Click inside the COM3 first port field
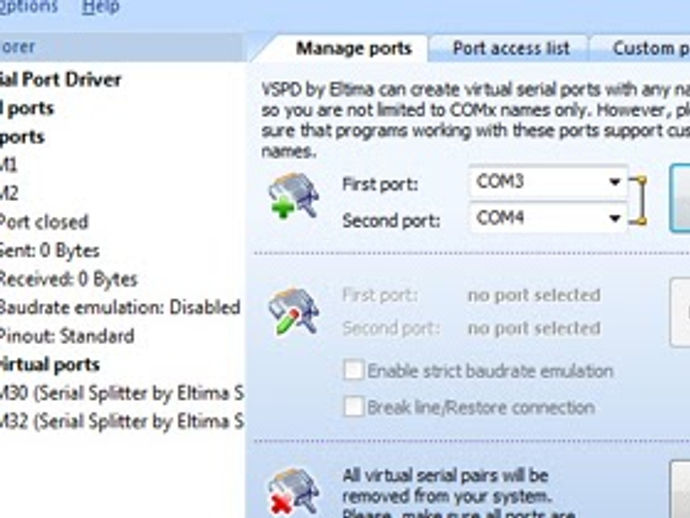Image resolution: width=690 pixels, height=518 pixels. point(535,183)
